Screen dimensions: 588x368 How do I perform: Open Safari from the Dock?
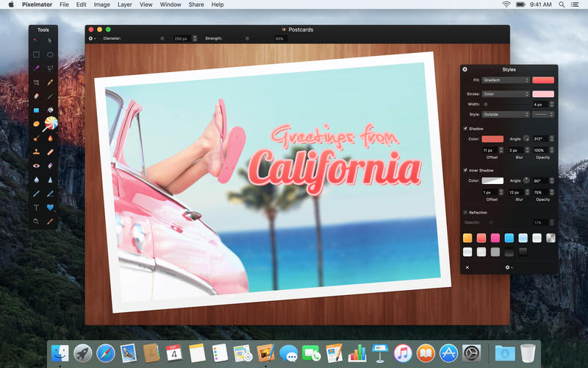point(107,353)
